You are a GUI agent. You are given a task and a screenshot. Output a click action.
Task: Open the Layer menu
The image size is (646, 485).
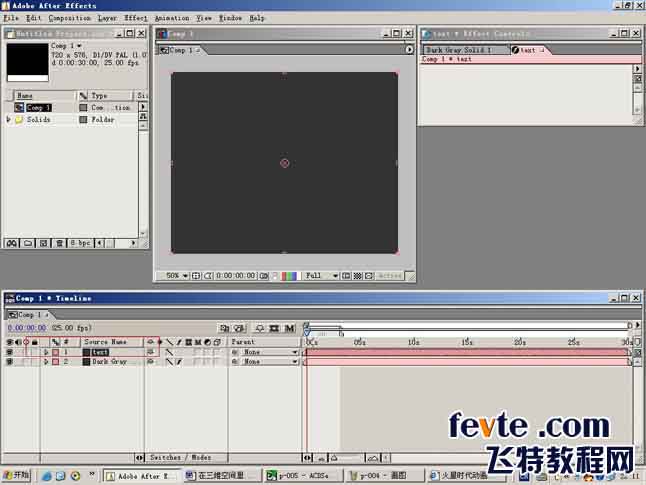[x=107, y=18]
